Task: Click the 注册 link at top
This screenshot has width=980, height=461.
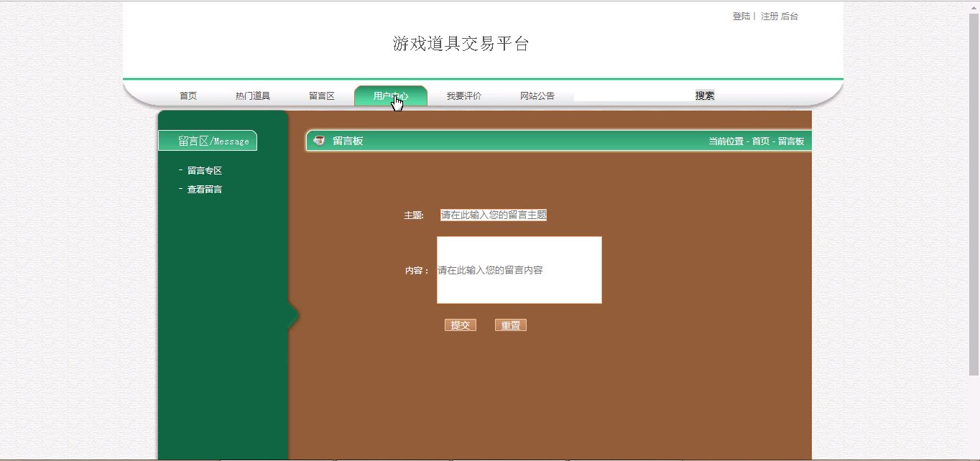Action: click(769, 16)
